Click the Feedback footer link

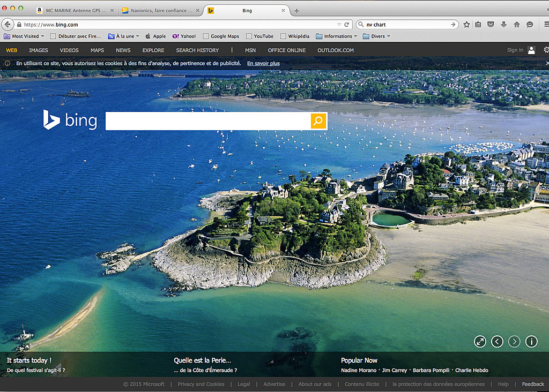(533, 384)
